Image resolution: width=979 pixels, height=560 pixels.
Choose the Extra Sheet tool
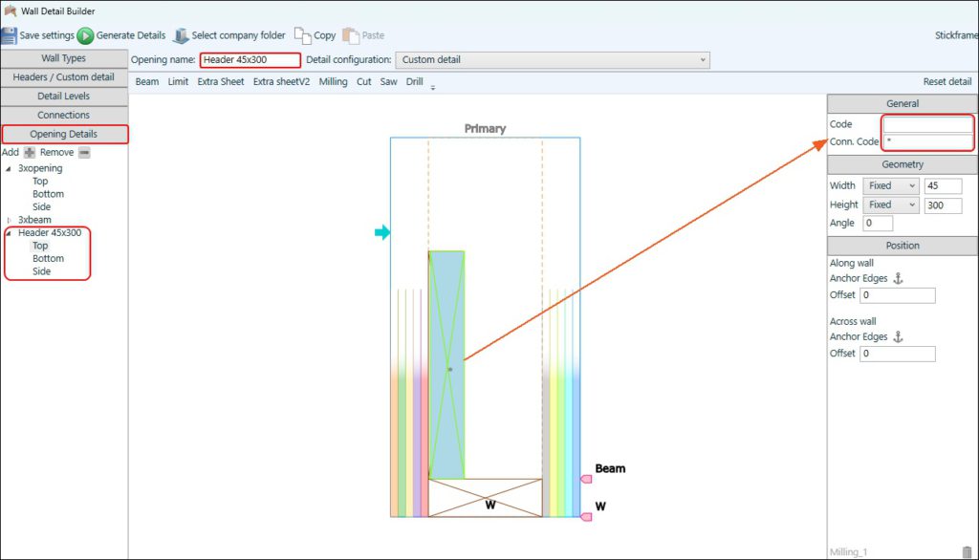coord(221,82)
